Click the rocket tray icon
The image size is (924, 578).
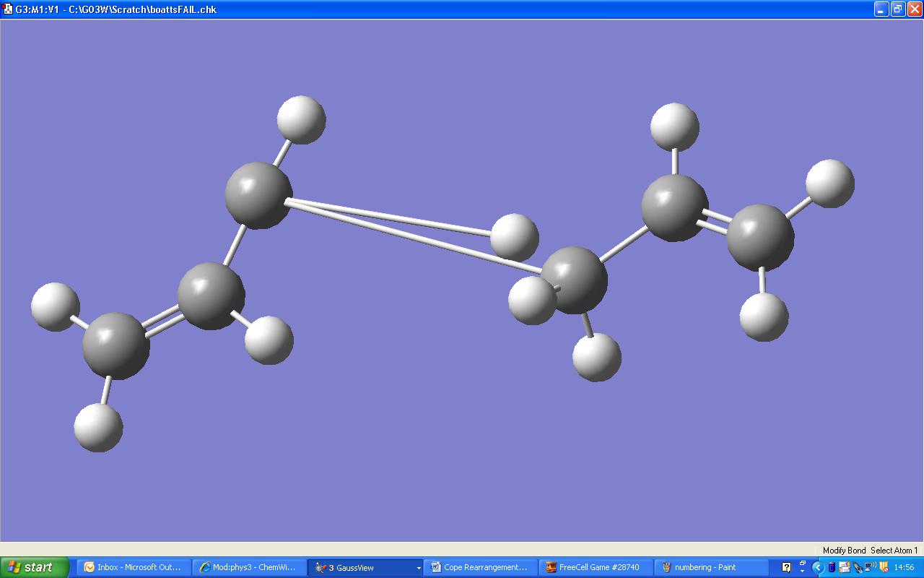(857, 567)
